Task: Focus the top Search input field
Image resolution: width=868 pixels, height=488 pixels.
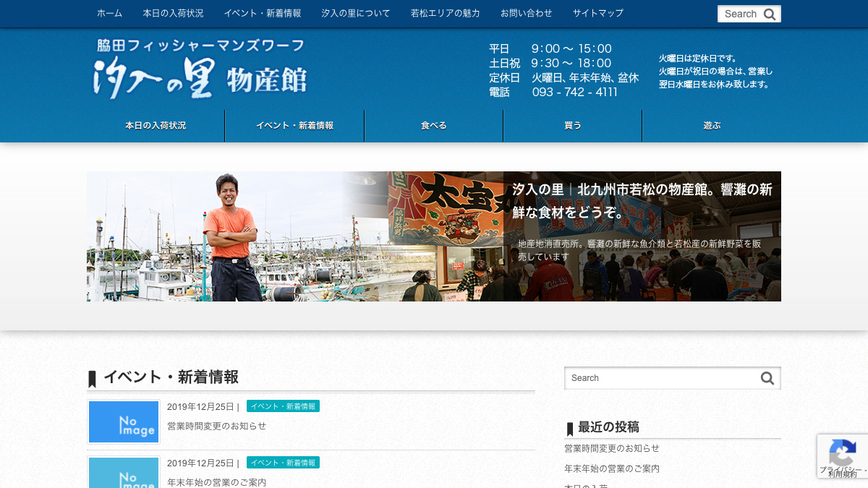Action: pos(740,14)
